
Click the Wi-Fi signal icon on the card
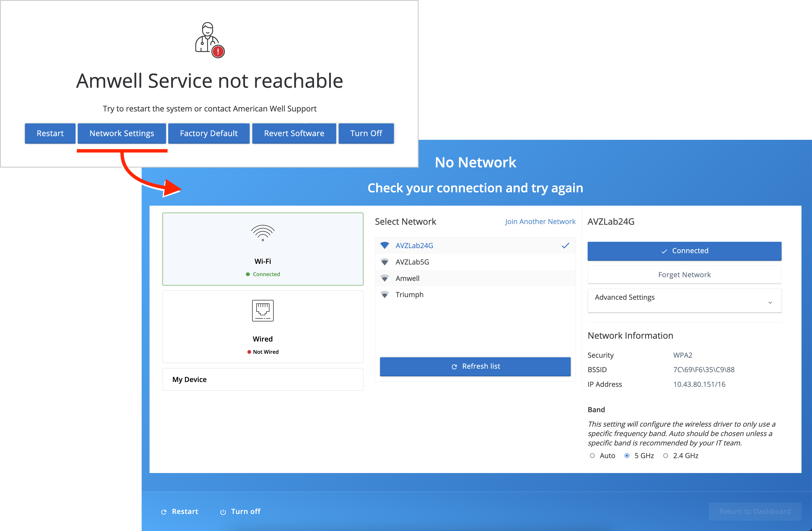pyautogui.click(x=263, y=233)
